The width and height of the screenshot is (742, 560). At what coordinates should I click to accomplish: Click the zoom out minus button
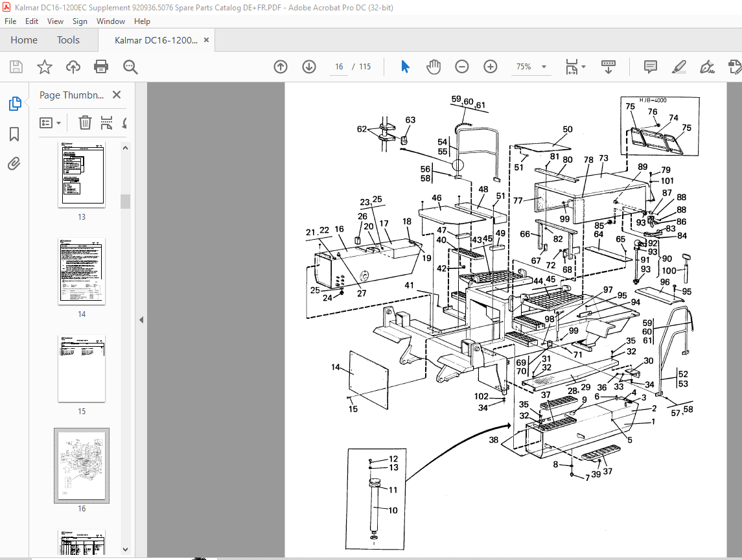tap(461, 67)
